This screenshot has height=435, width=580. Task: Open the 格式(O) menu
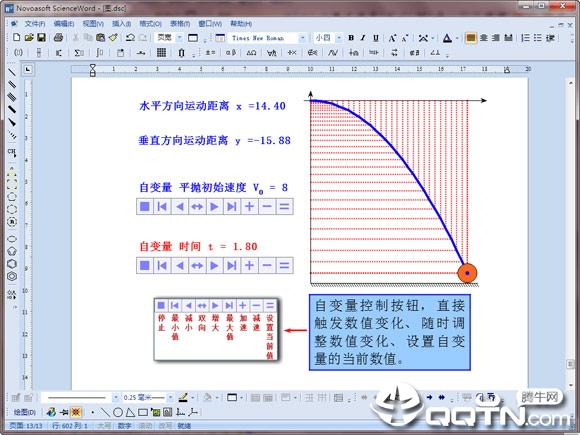[150, 24]
